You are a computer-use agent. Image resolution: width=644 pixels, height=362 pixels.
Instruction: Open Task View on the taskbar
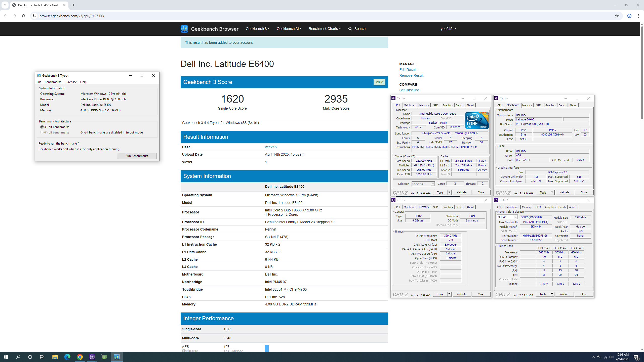(42, 357)
